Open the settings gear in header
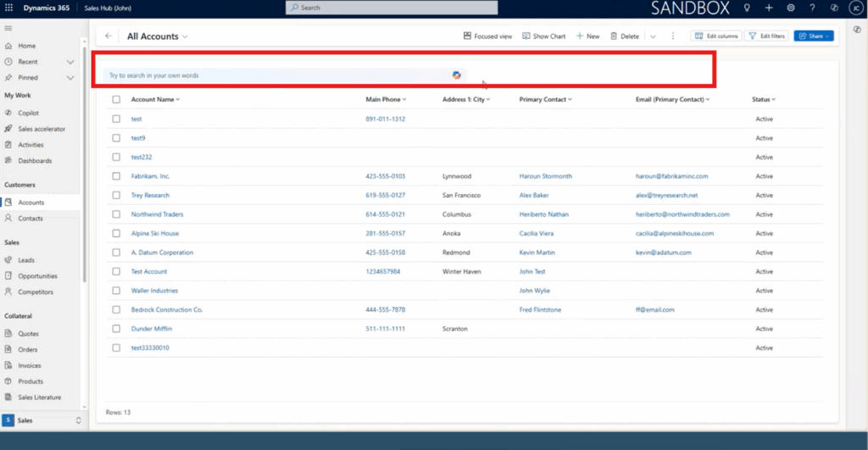 point(791,8)
